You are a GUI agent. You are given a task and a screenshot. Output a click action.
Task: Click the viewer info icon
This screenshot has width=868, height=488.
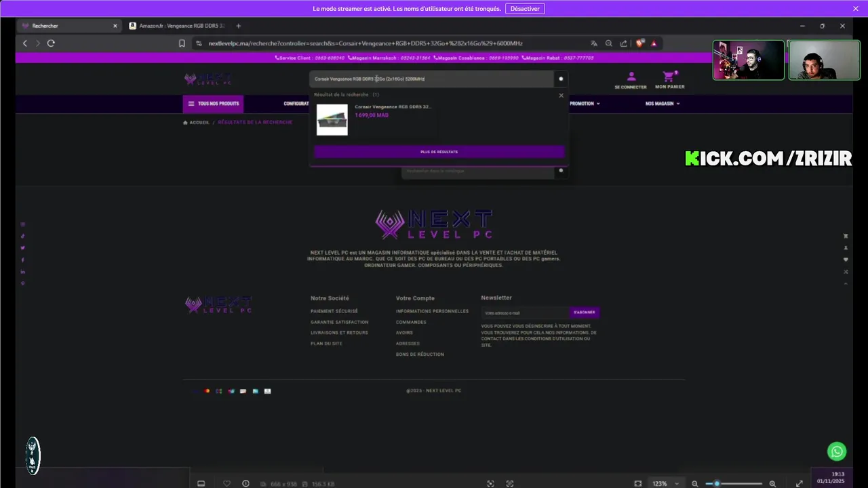coord(245,483)
